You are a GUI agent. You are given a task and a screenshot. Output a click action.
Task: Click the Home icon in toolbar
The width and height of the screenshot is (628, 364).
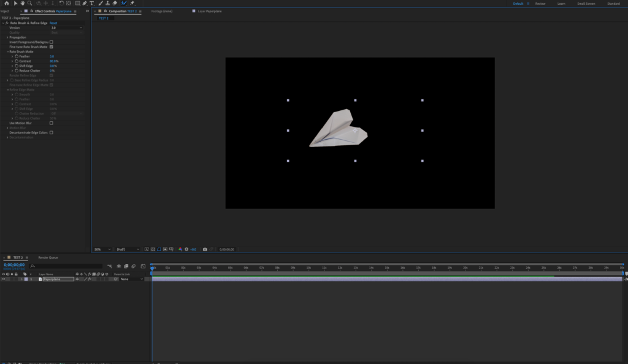point(6,3)
